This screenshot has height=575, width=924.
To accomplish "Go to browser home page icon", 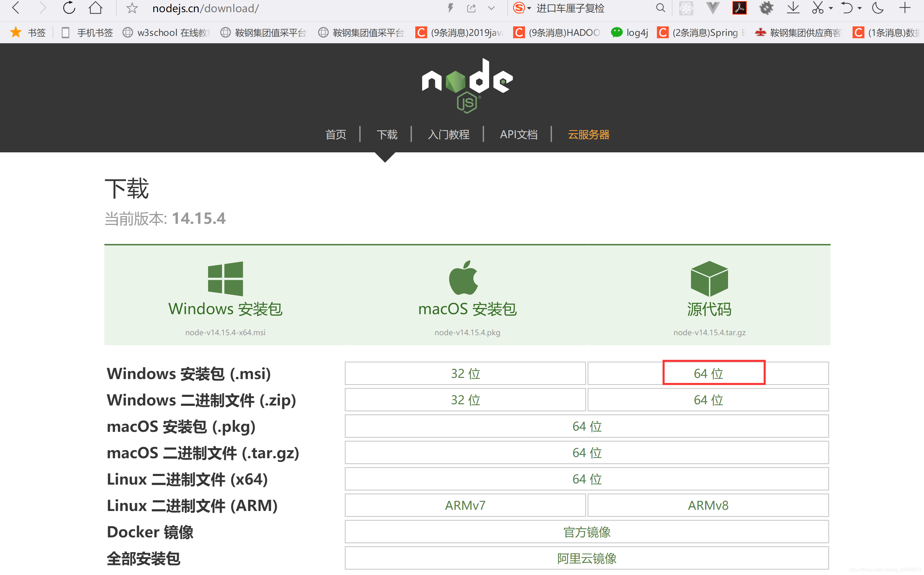I will (95, 8).
